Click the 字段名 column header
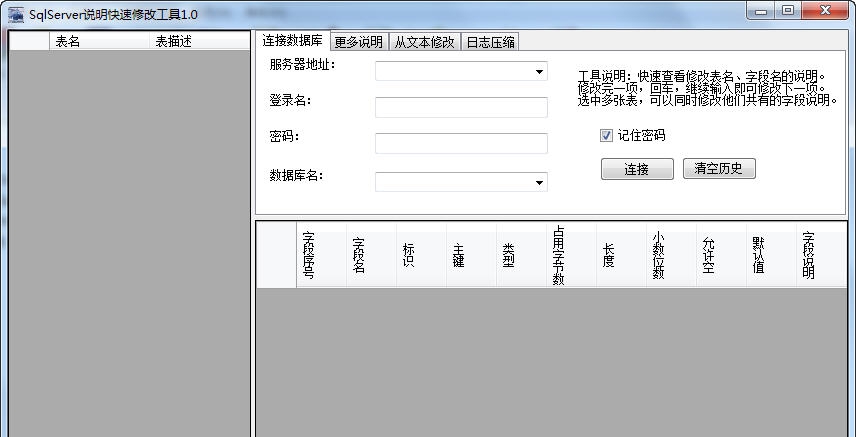 click(371, 255)
